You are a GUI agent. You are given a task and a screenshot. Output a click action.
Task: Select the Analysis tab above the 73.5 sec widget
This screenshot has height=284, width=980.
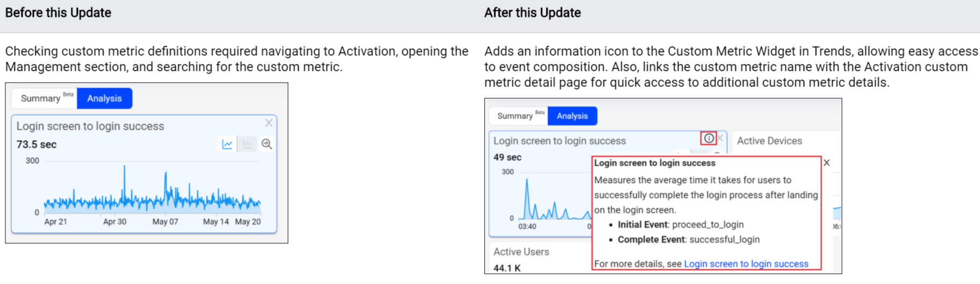tap(104, 99)
